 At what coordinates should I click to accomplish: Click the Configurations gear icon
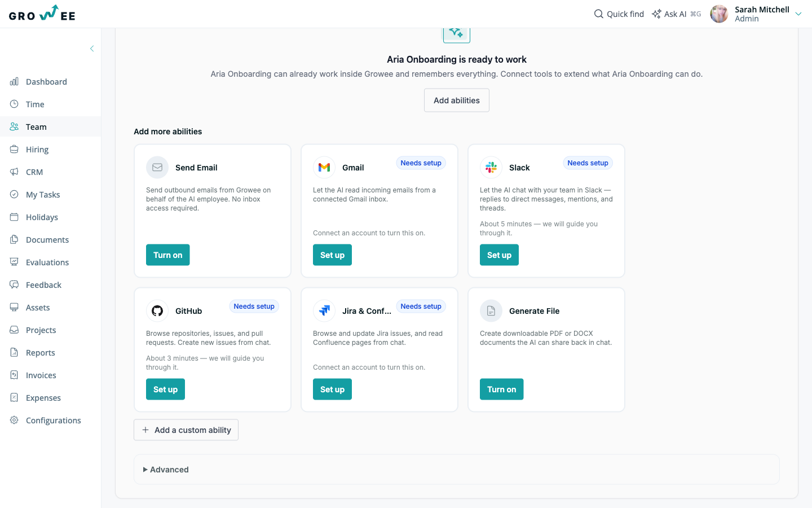14,420
